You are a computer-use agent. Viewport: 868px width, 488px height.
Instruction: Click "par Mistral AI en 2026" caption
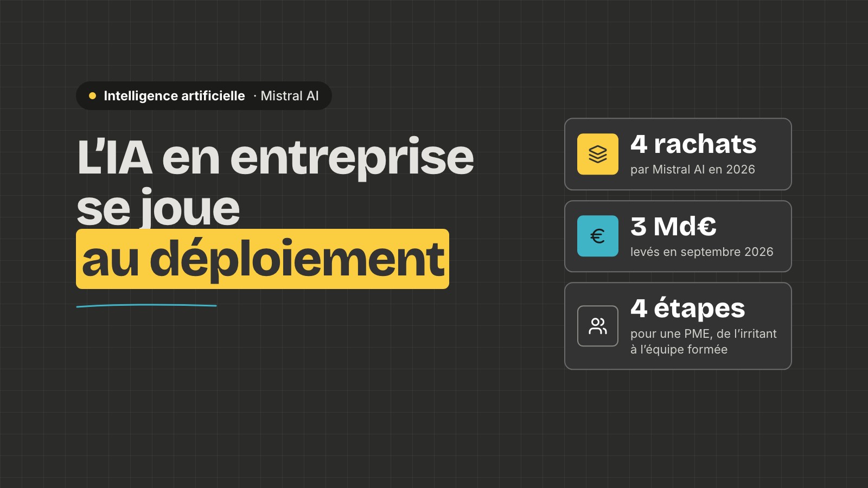click(x=693, y=170)
